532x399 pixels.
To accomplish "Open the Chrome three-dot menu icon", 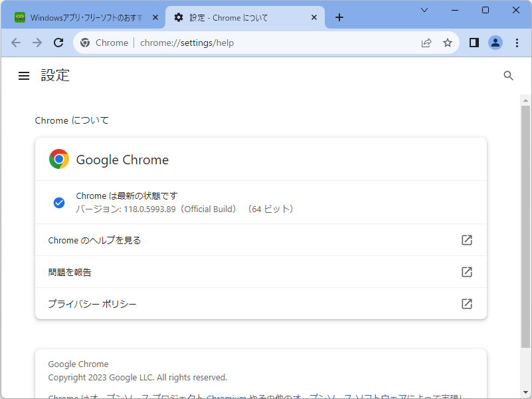I will click(x=517, y=42).
